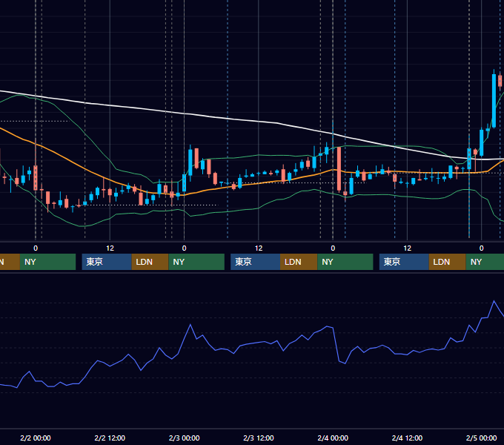Click hour label 0 above 2/2 00:00
Image resolution: width=504 pixels, height=445 pixels.
[36, 248]
